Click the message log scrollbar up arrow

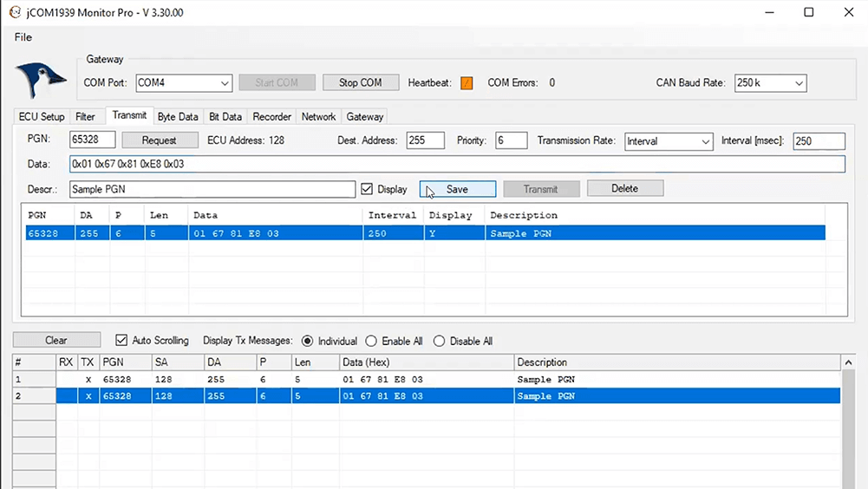(849, 362)
